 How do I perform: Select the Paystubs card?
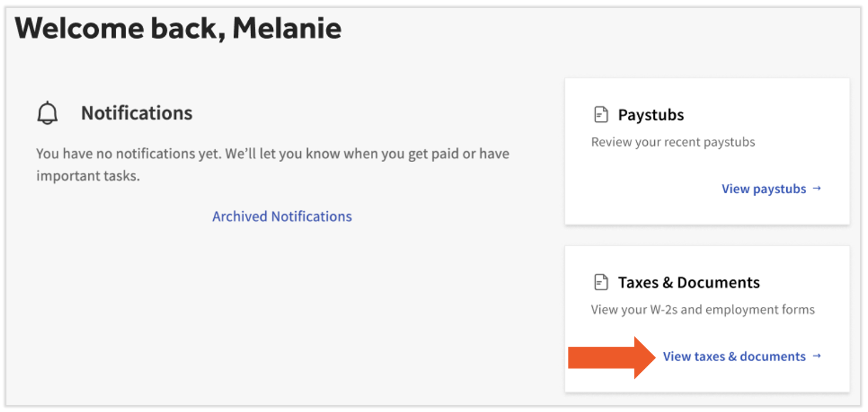[x=707, y=151]
